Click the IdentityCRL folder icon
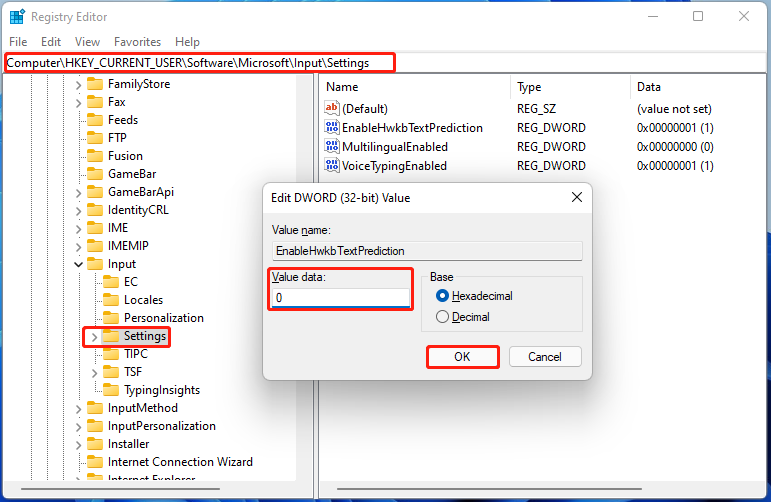 point(95,210)
